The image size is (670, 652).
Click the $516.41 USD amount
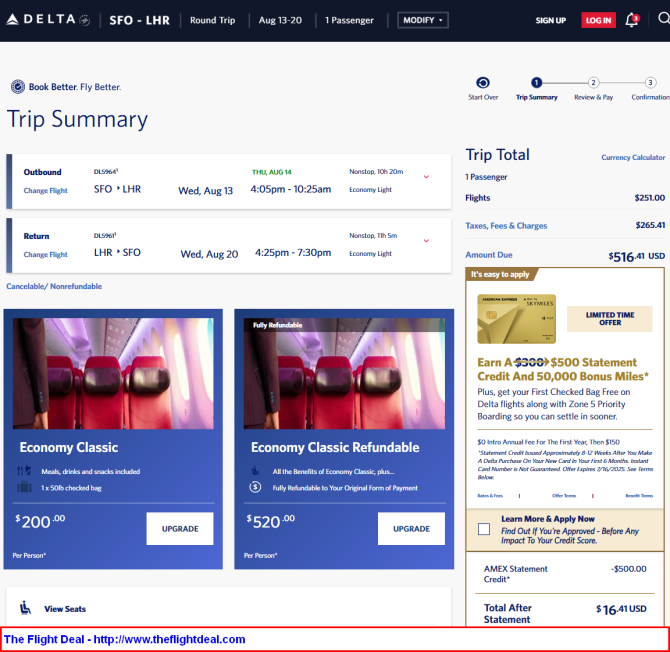[x=637, y=256]
